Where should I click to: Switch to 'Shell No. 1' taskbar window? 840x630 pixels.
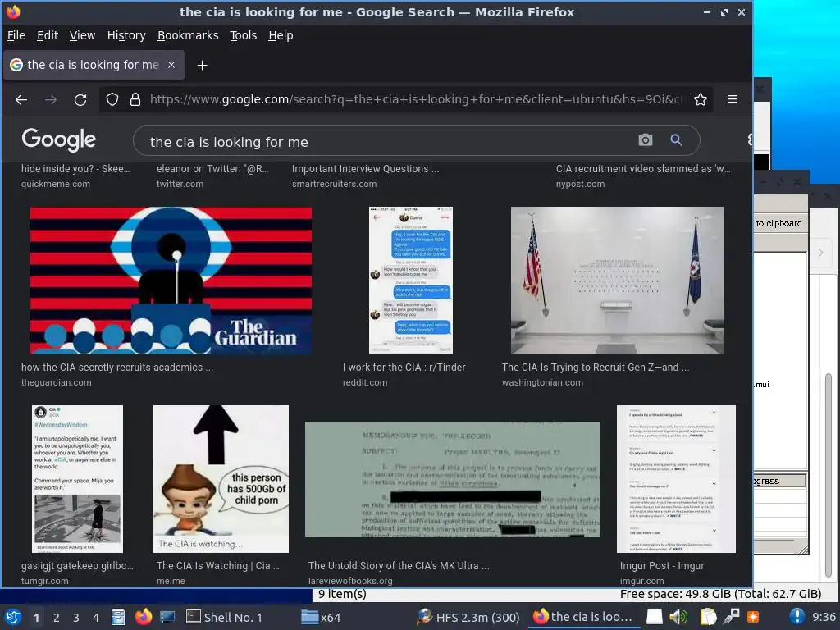[224, 617]
